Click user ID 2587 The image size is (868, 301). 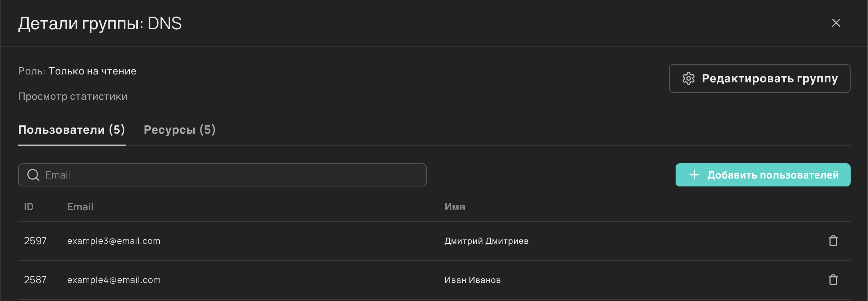click(35, 280)
